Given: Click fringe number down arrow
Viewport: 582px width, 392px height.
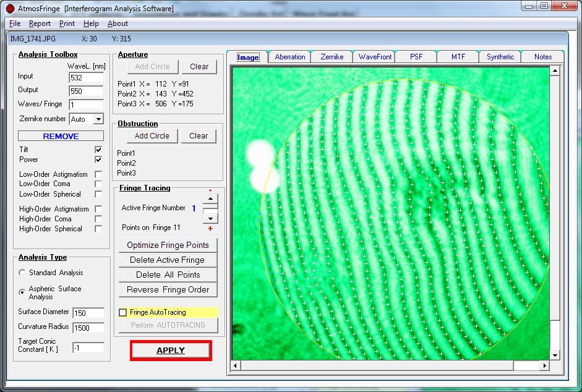Looking at the screenshot, I should (x=210, y=219).
